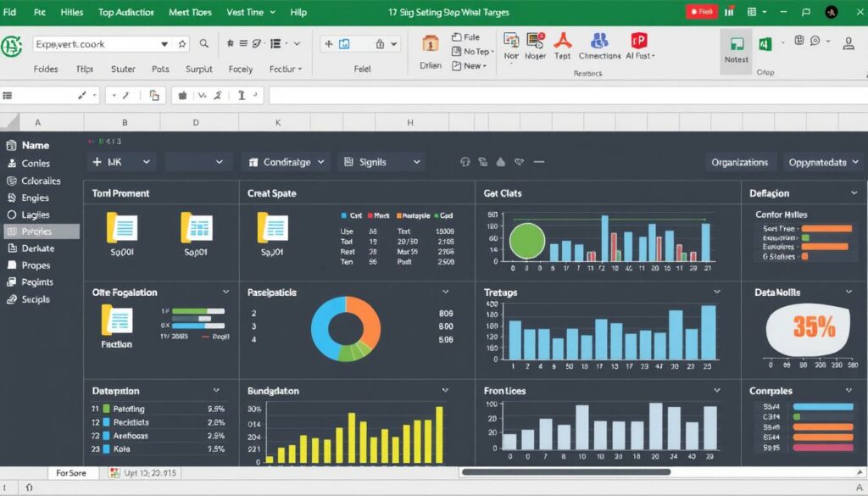Click the Notest ribbon button
Image resolution: width=868 pixels, height=496 pixels.
[x=737, y=50]
